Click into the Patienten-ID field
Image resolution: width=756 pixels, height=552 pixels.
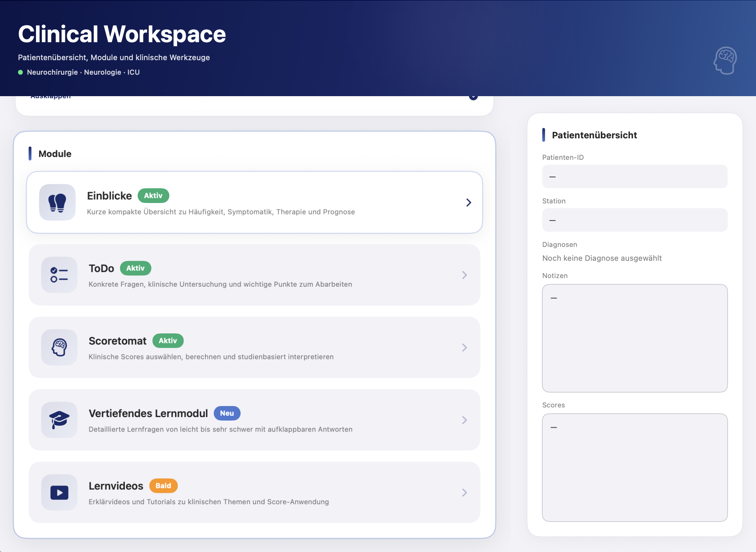(635, 177)
